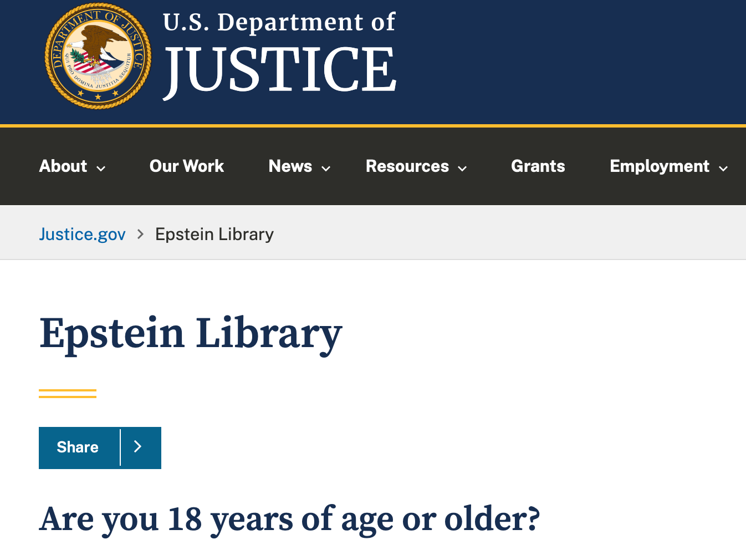746x560 pixels.
Task: Open the Employment menu
Action: tap(660, 166)
